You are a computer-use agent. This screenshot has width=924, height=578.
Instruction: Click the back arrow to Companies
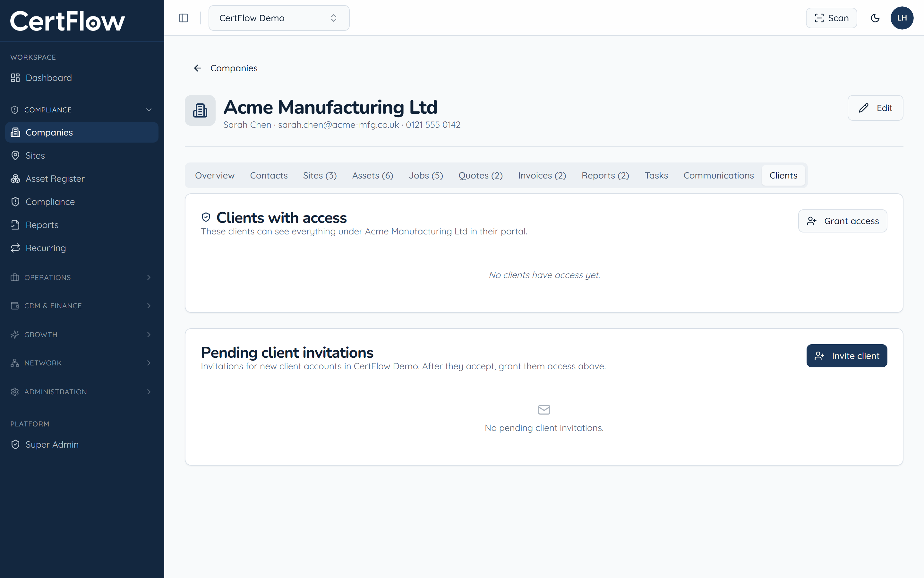(197, 68)
